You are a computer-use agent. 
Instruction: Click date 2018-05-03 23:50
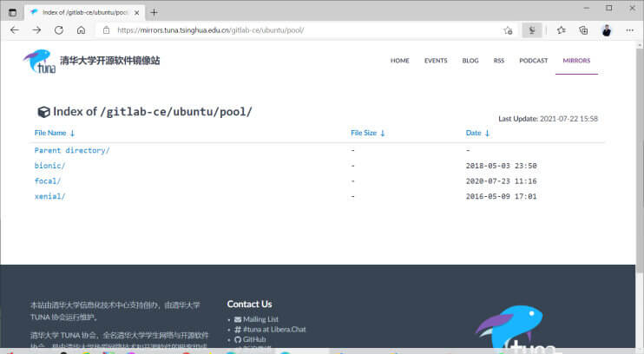tap(501, 166)
